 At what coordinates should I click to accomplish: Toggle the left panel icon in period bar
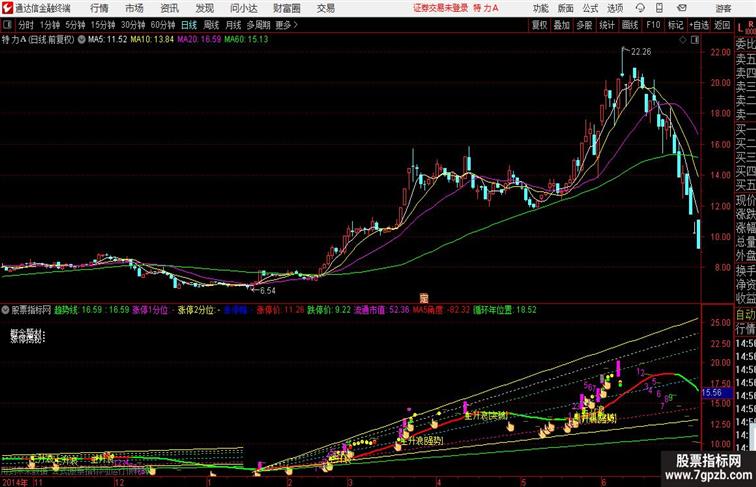coord(7,25)
